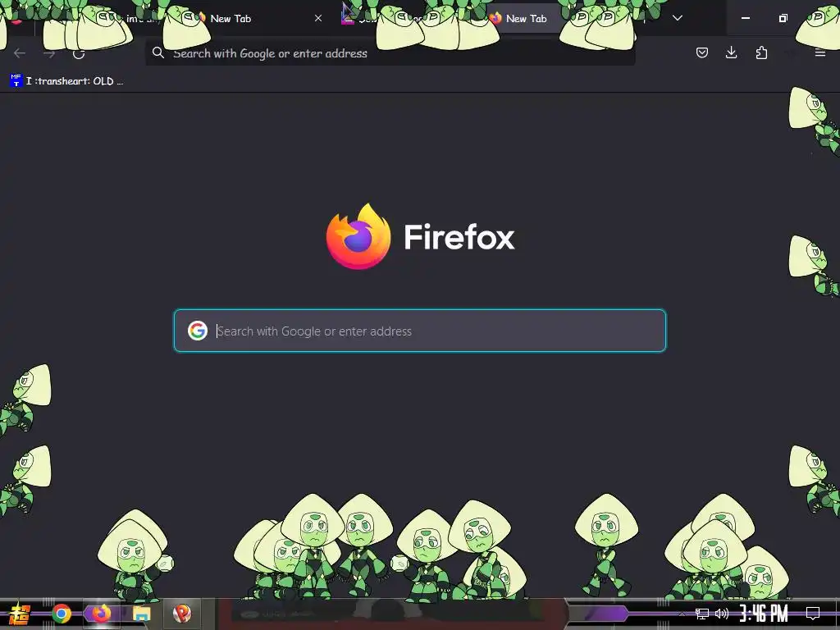Show hidden tray icons chevron

coord(682,614)
